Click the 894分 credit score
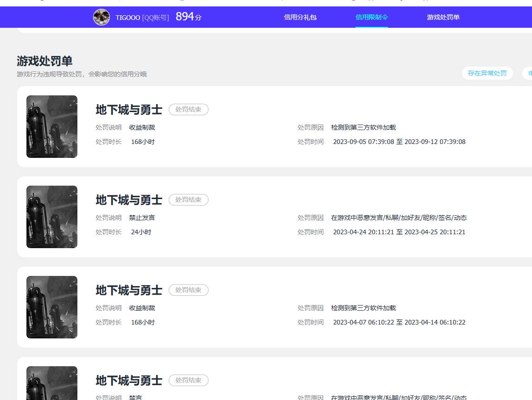 tap(188, 17)
